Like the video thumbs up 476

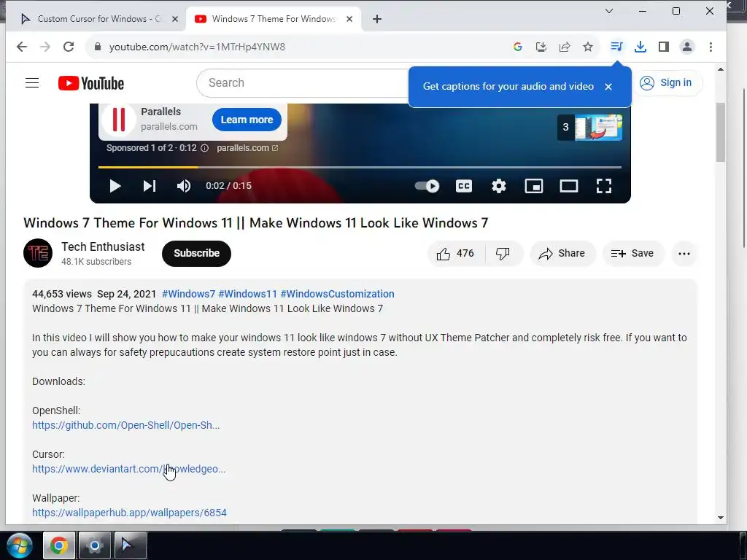click(455, 253)
